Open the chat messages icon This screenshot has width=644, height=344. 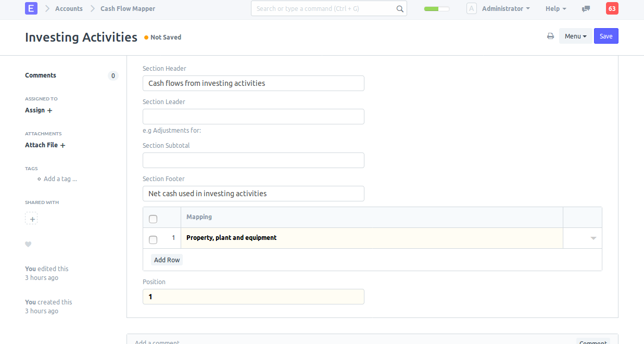pos(586,9)
